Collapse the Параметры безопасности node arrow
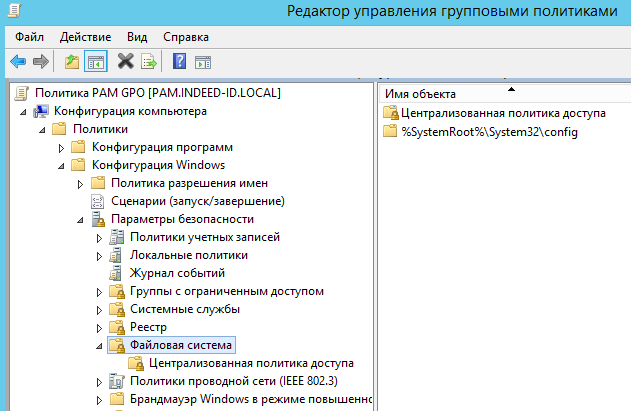The height and width of the screenshot is (411, 631). [80, 219]
